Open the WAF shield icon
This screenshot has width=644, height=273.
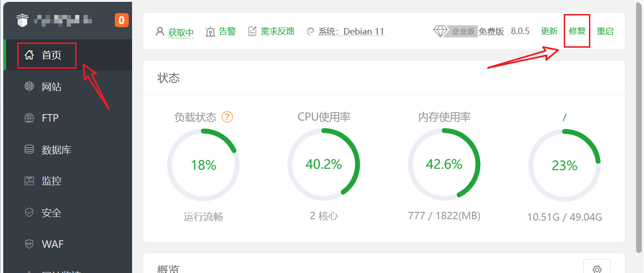coord(30,244)
